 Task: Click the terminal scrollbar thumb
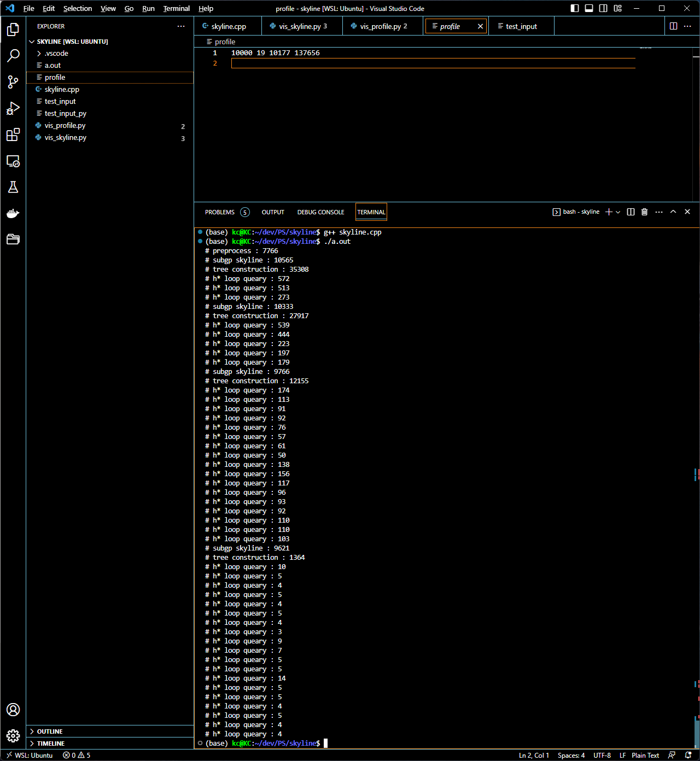(x=697, y=733)
